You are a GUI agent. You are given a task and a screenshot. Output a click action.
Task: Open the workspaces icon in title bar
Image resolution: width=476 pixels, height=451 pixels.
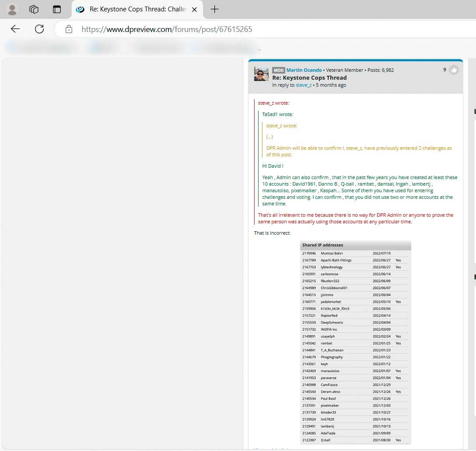[x=34, y=9]
